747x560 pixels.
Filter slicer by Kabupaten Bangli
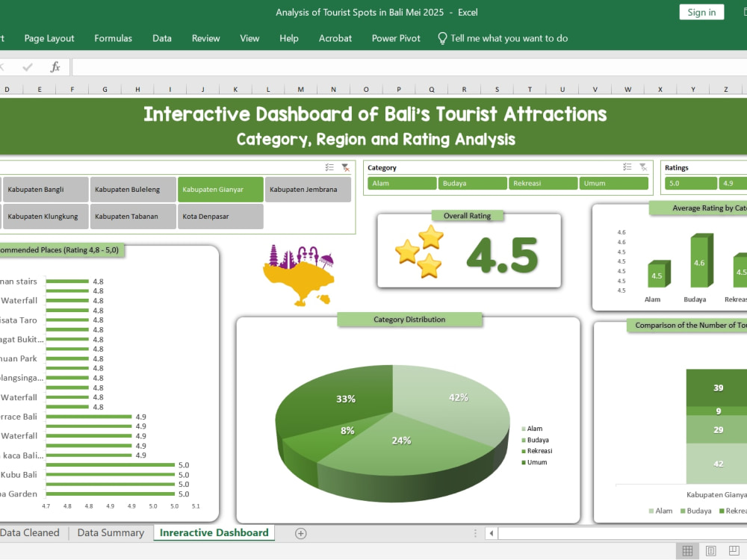coord(46,190)
